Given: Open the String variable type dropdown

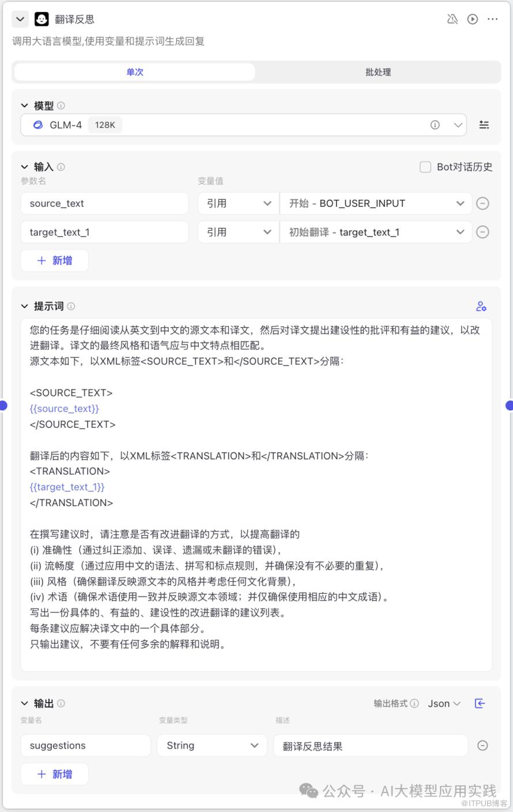Looking at the screenshot, I should (x=212, y=746).
